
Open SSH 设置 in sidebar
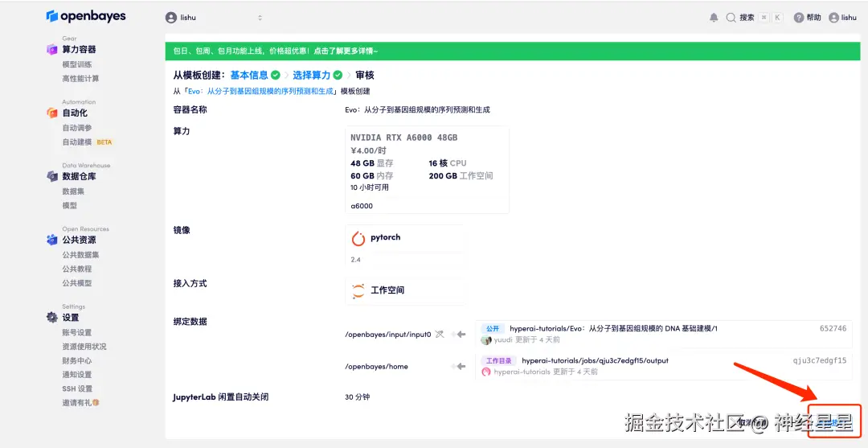(77, 388)
